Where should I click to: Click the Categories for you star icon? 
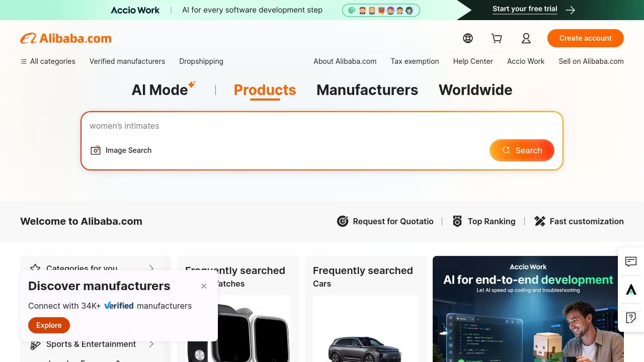[x=35, y=268]
